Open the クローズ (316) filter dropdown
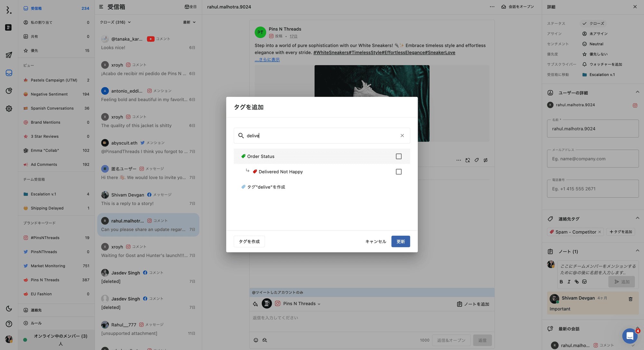 click(115, 22)
